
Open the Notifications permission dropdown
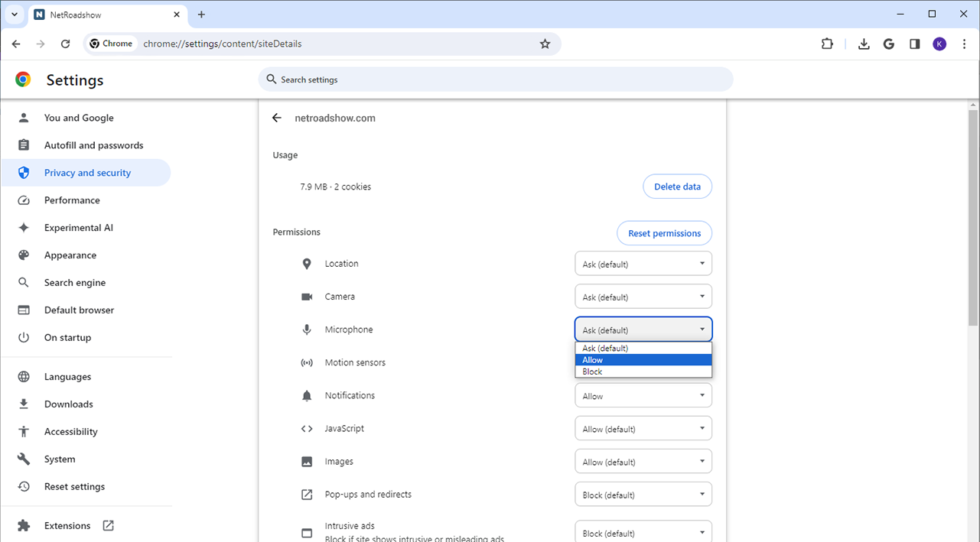tap(643, 394)
